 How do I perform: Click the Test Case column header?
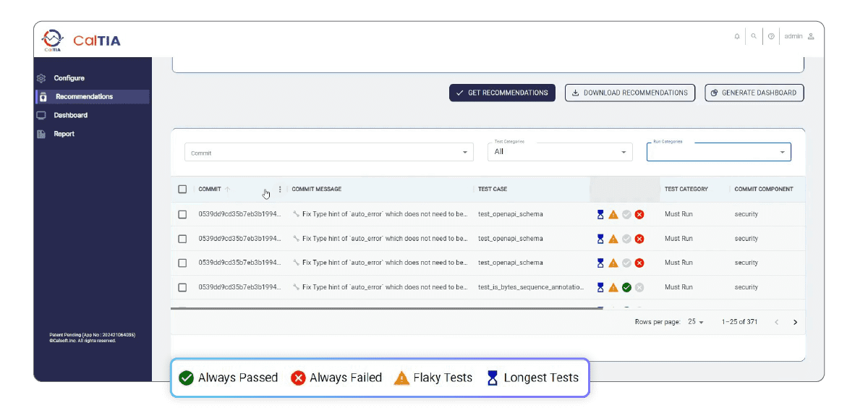pyautogui.click(x=493, y=190)
